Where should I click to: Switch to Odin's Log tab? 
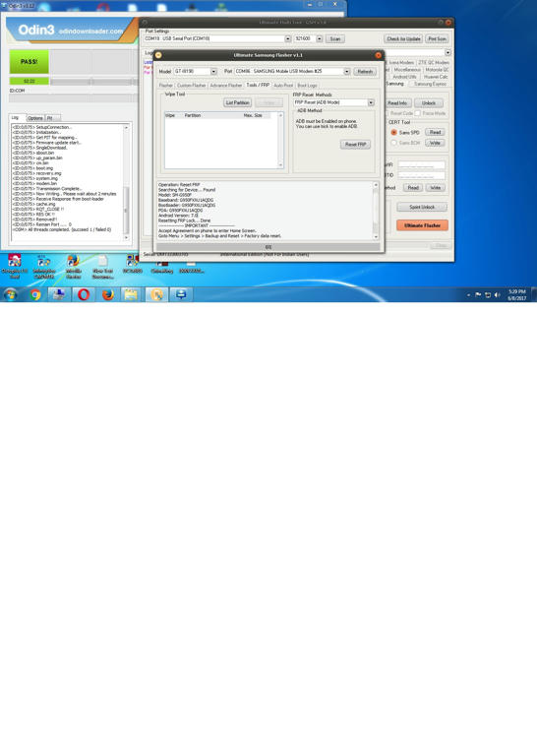pyautogui.click(x=16, y=118)
